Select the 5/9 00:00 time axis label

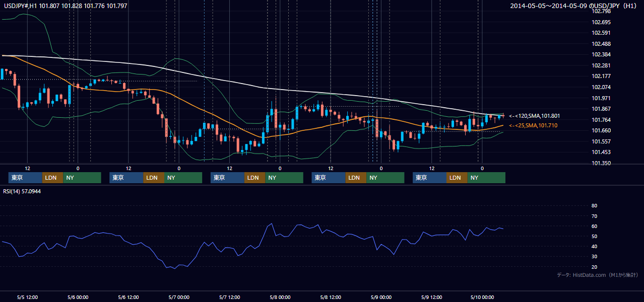tap(381, 297)
